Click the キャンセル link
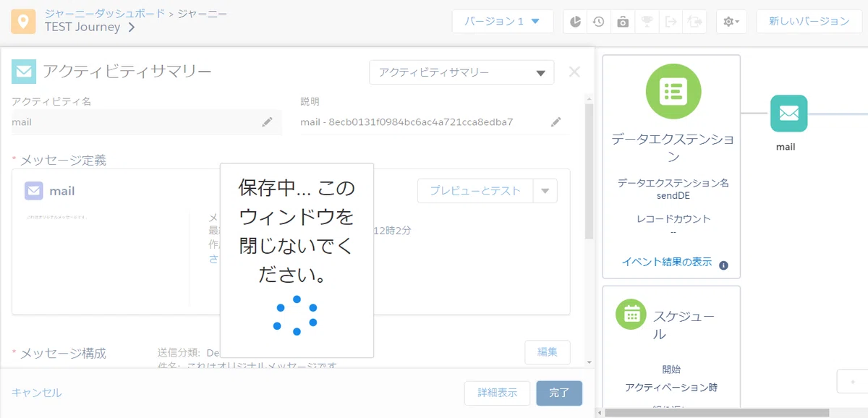 (37, 393)
